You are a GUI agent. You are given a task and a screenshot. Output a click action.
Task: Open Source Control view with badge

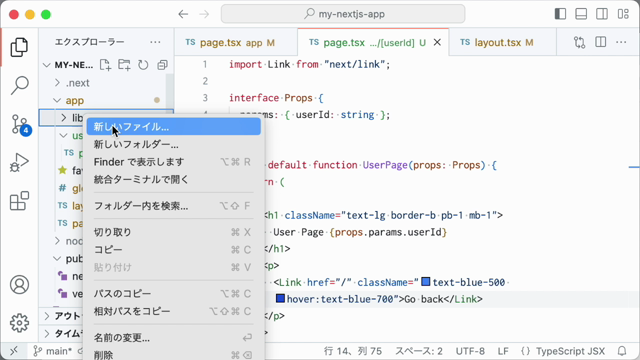coord(20,124)
